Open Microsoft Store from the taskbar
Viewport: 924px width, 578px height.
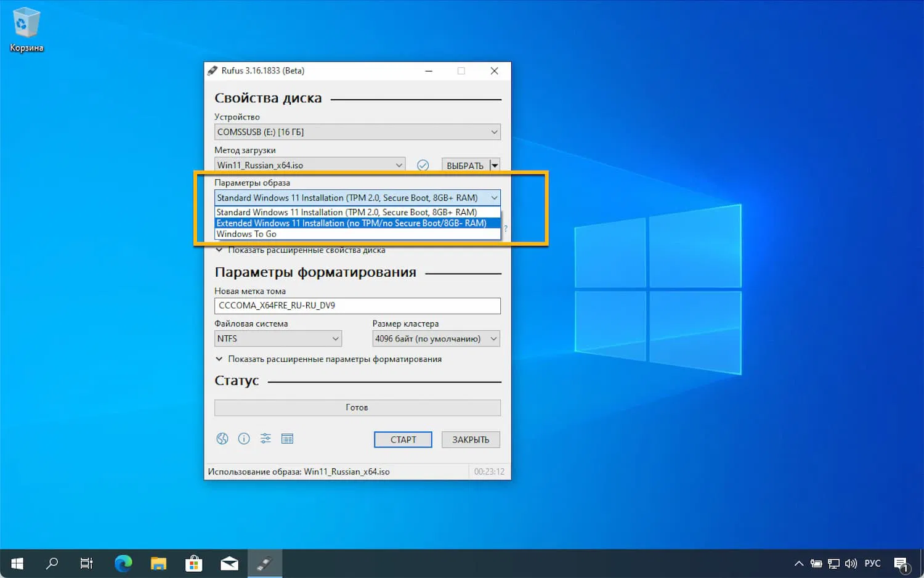coord(194,563)
